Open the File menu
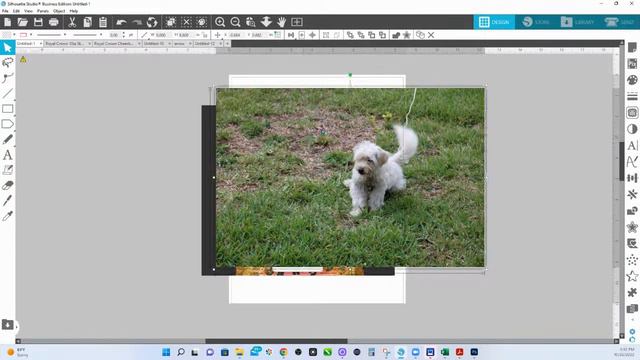Screen dimensions: 640x360 click(x=5, y=11)
